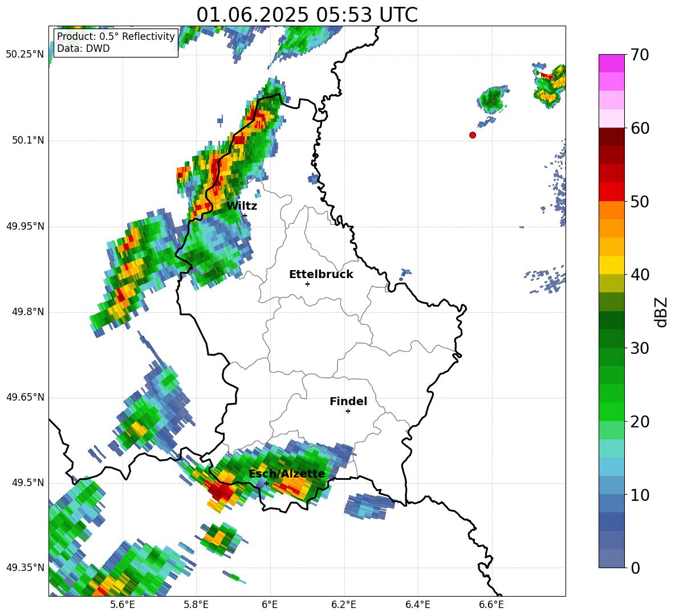
Task: Click the cross marker below Wiltz label
Action: pyautogui.click(x=245, y=215)
